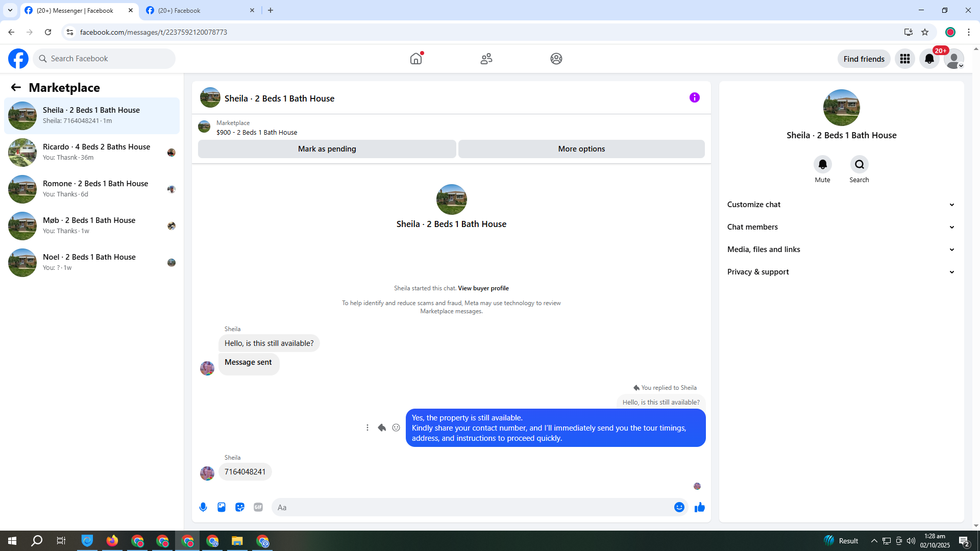Screen dimensions: 980x551
Task: Open the GIF picker icon
Action: click(x=258, y=507)
